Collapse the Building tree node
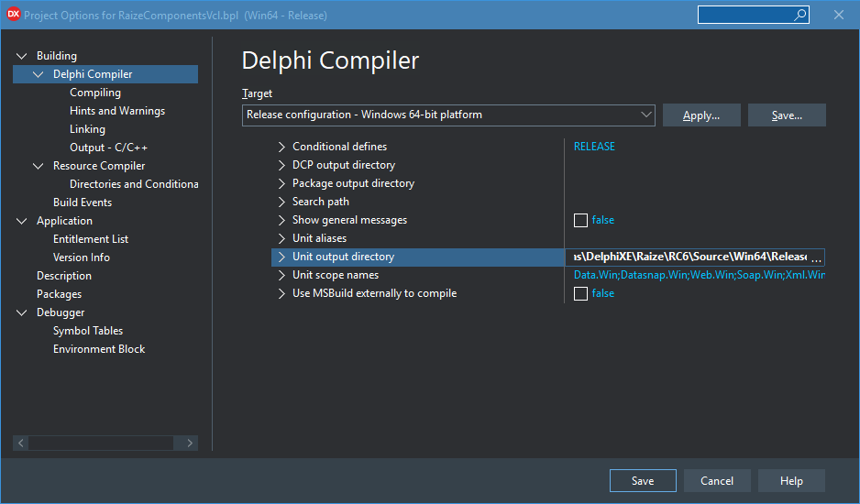This screenshot has width=860, height=504. point(21,56)
